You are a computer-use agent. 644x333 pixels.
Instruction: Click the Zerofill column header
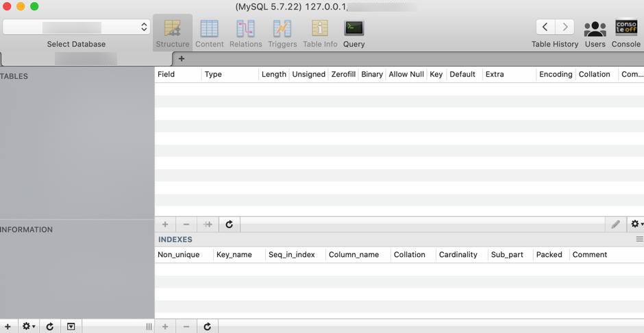(x=343, y=74)
